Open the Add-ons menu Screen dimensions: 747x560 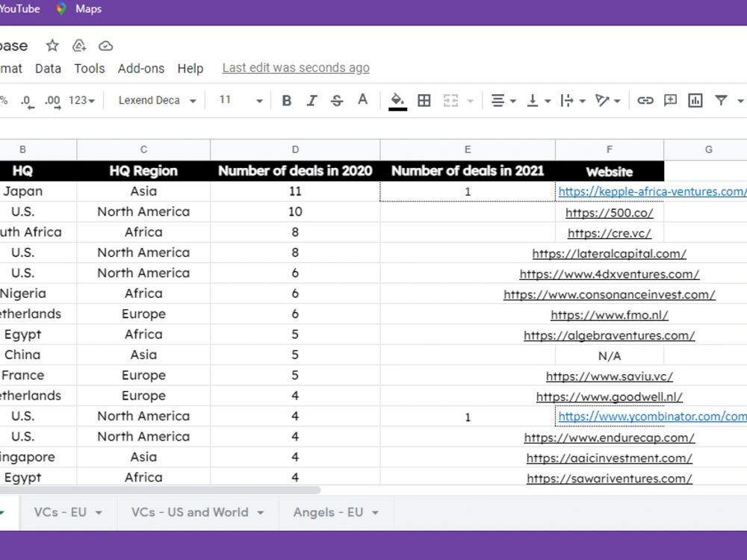point(141,69)
